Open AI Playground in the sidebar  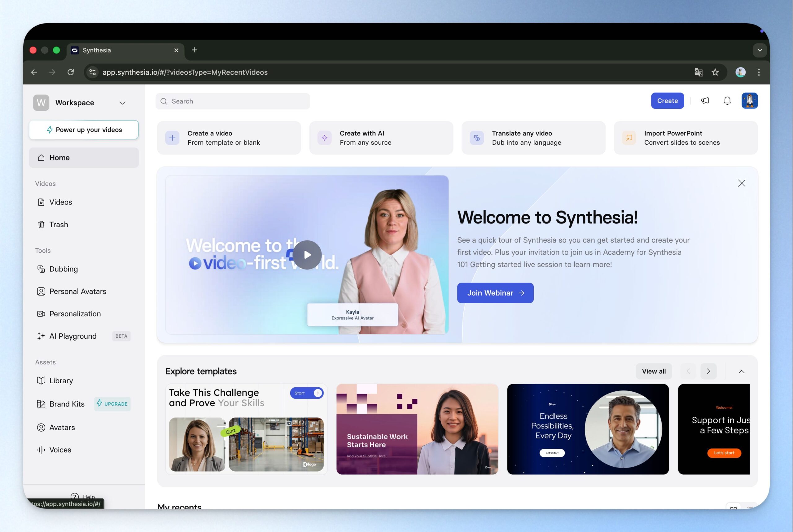(72, 336)
